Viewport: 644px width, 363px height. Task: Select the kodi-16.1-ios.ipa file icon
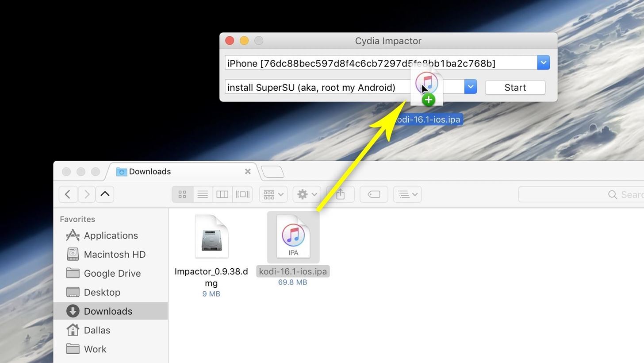tap(293, 237)
